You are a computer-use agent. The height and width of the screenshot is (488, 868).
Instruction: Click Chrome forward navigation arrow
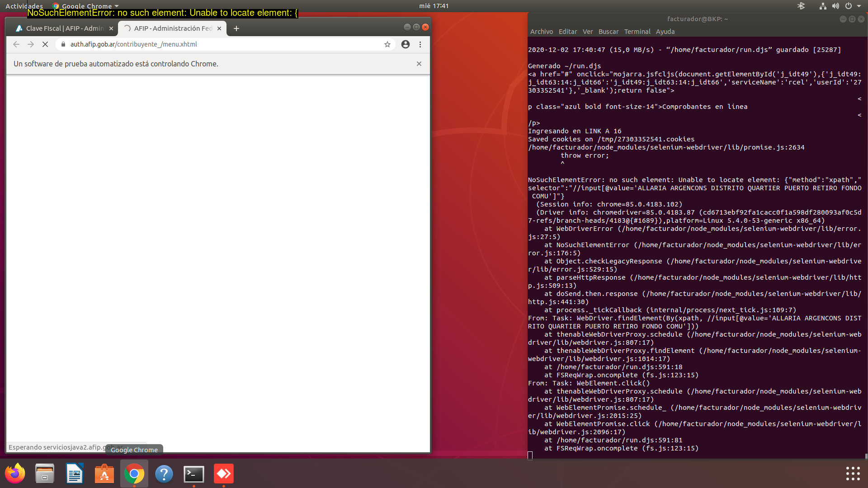(x=31, y=44)
